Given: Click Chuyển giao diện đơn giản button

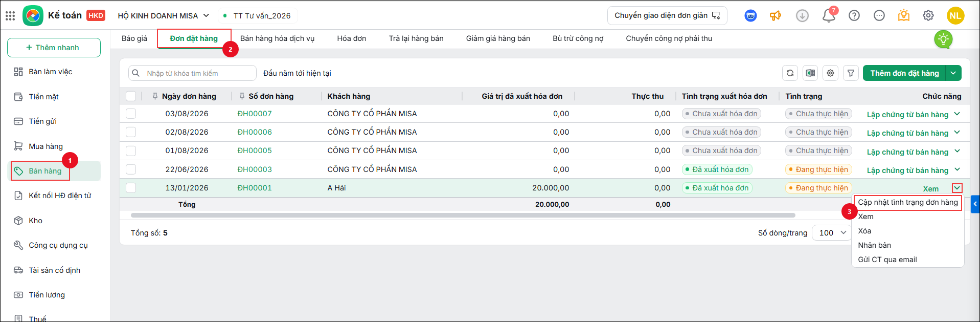Looking at the screenshot, I should (x=667, y=16).
